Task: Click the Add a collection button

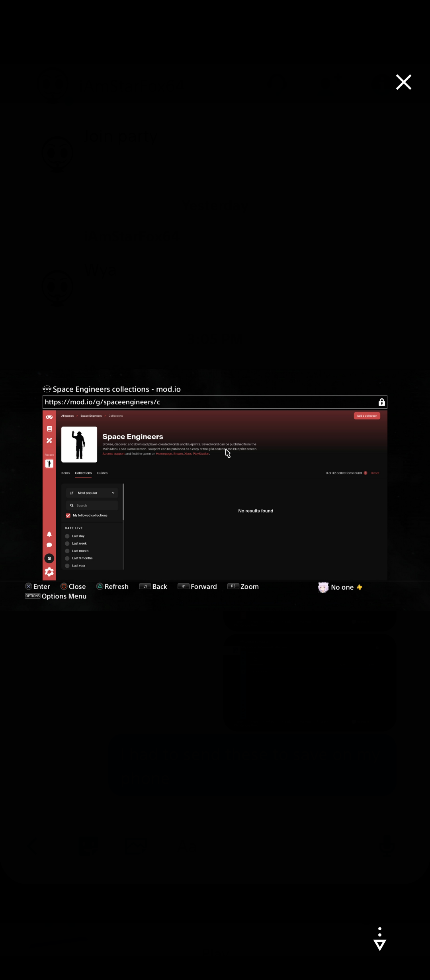Action: coord(367,416)
